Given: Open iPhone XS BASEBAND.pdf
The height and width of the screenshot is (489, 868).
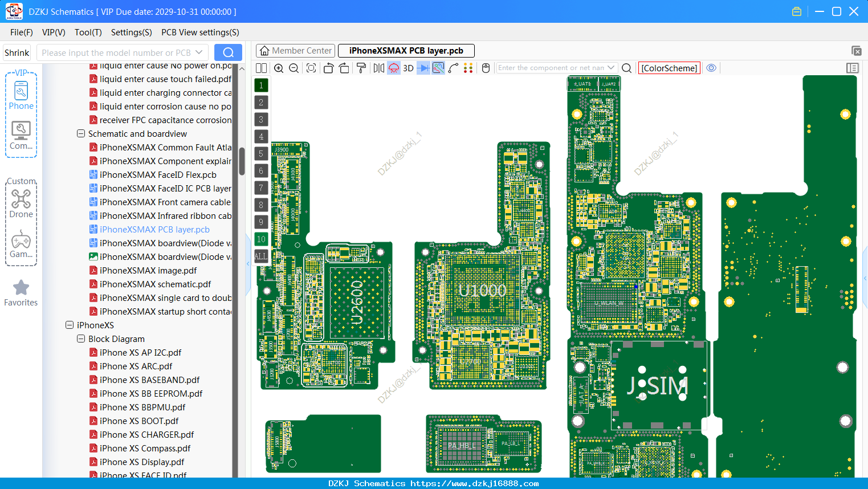Looking at the screenshot, I should point(149,380).
